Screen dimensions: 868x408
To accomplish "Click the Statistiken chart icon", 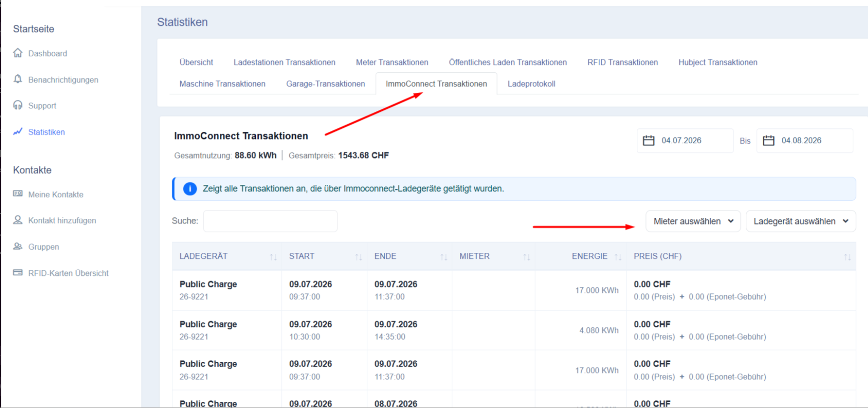I will point(18,132).
